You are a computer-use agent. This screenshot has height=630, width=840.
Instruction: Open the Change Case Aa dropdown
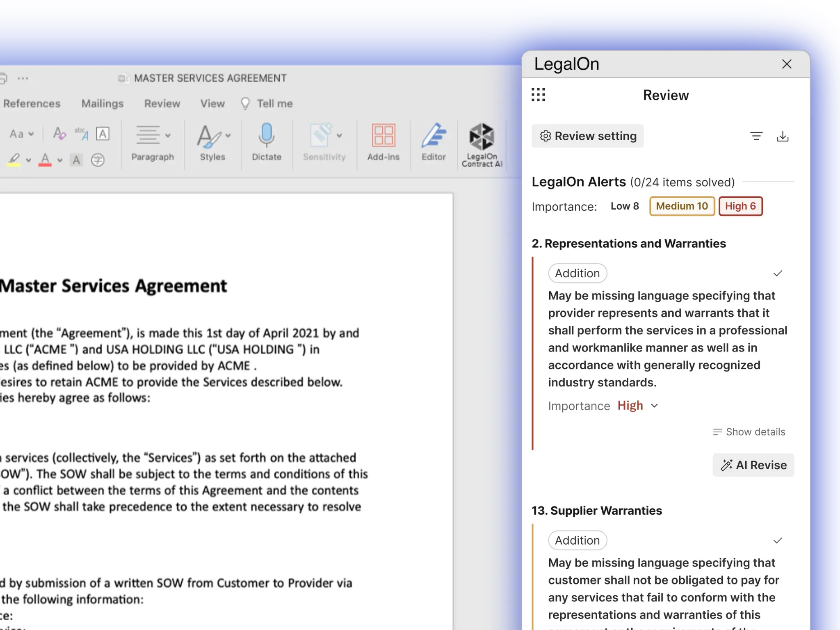point(22,134)
